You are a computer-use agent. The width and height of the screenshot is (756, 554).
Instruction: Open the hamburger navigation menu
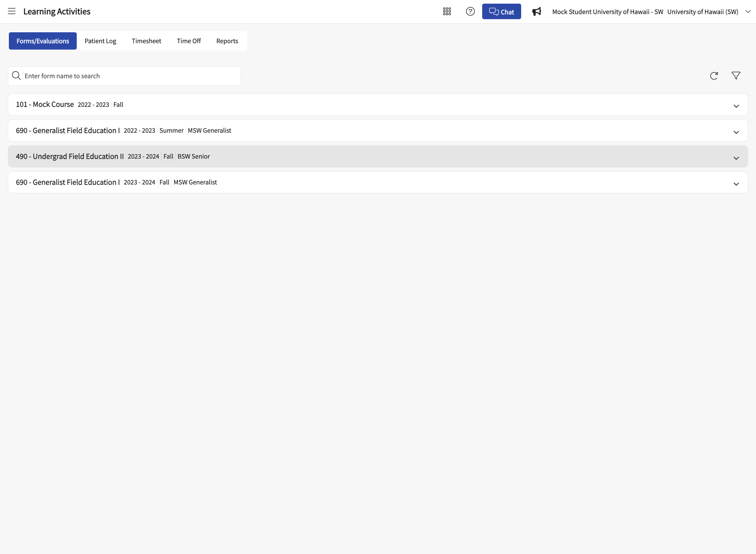pyautogui.click(x=12, y=11)
